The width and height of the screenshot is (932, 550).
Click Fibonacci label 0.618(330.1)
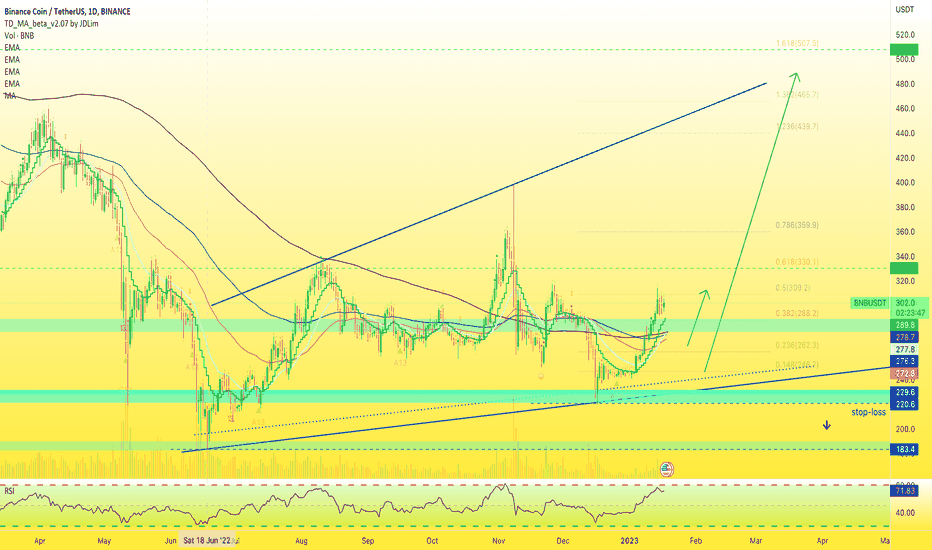tap(797, 262)
